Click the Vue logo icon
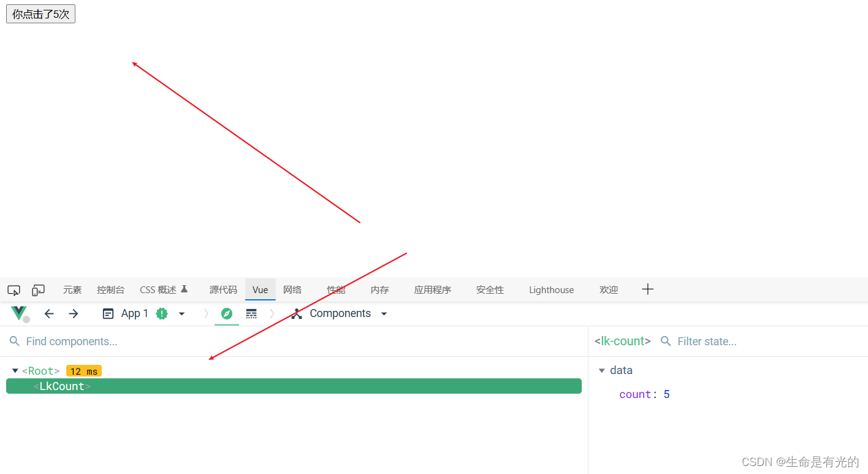Image resolution: width=868 pixels, height=474 pixels. [19, 313]
